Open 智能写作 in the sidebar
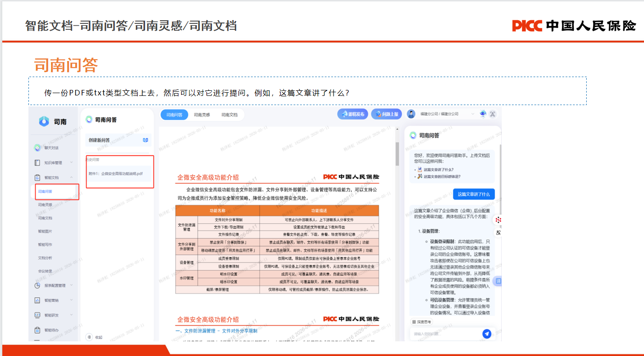The width and height of the screenshot is (644, 356). tap(45, 245)
